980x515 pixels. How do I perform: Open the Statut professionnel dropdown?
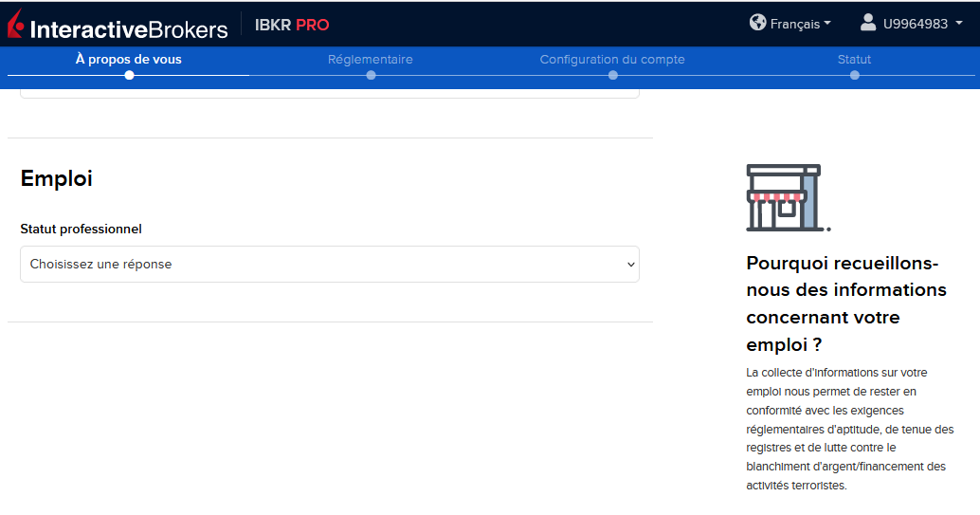pos(330,264)
